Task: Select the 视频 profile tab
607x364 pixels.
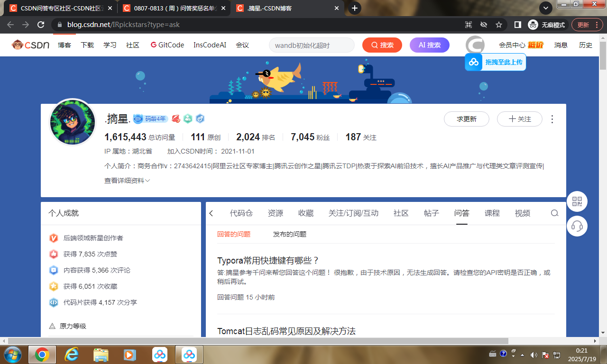Action: point(523,213)
